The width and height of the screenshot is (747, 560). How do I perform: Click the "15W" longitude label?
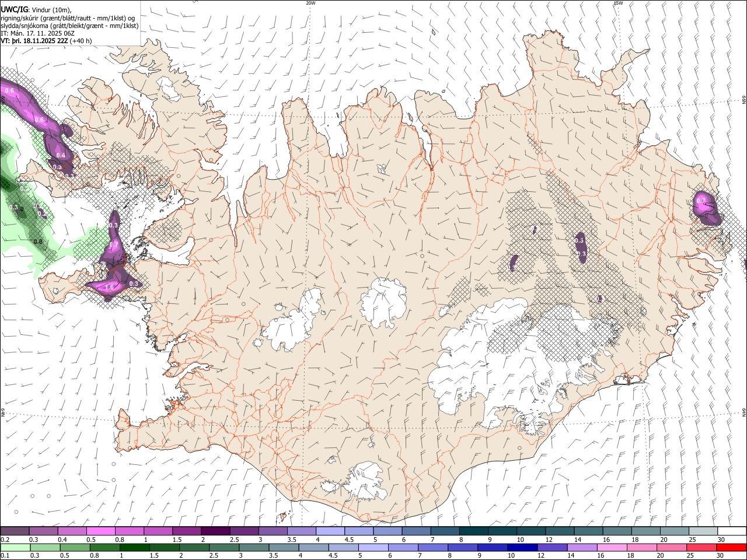pyautogui.click(x=618, y=3)
